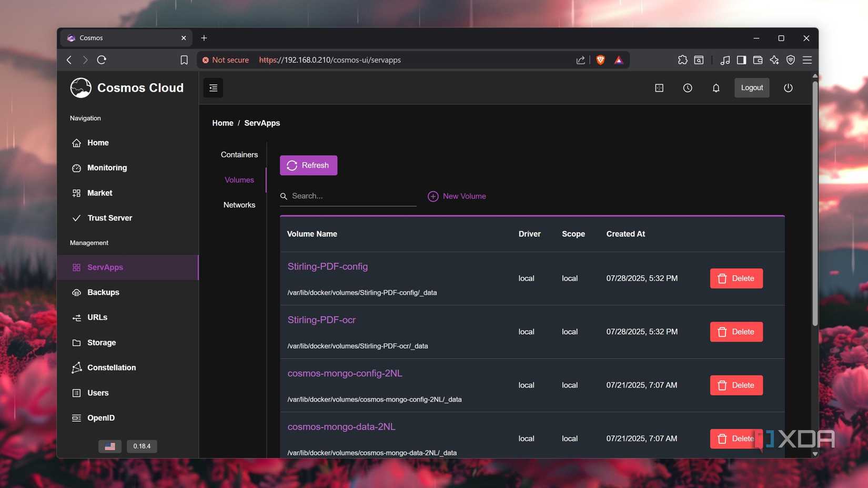Reload the page in the browser
This screenshot has height=488, width=868.
[x=102, y=60]
